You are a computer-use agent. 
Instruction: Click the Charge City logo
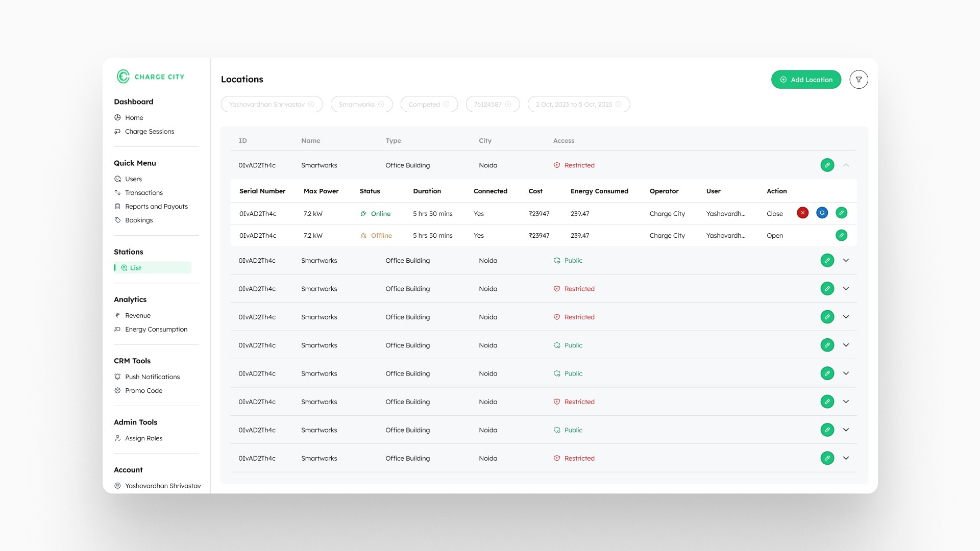[x=150, y=77]
